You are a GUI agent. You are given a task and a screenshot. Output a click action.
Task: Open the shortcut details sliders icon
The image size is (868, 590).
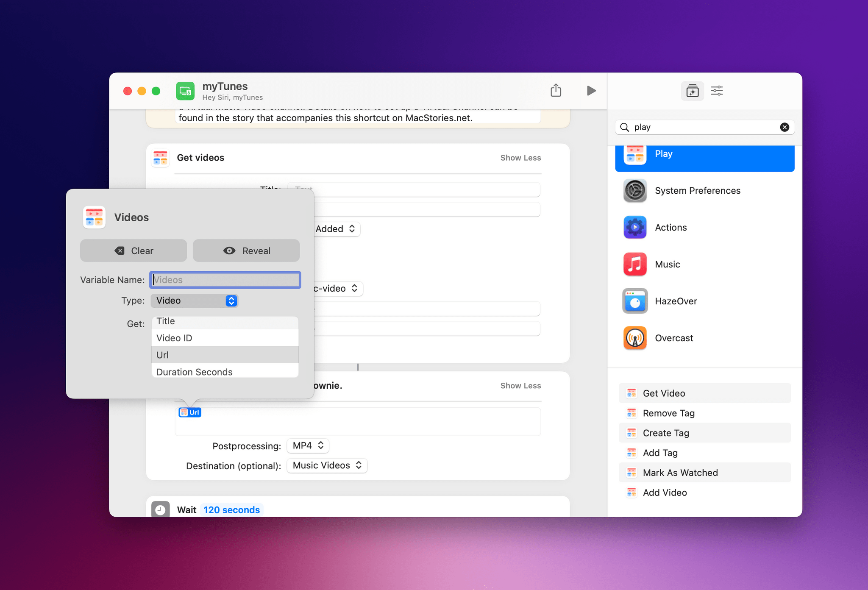click(717, 91)
